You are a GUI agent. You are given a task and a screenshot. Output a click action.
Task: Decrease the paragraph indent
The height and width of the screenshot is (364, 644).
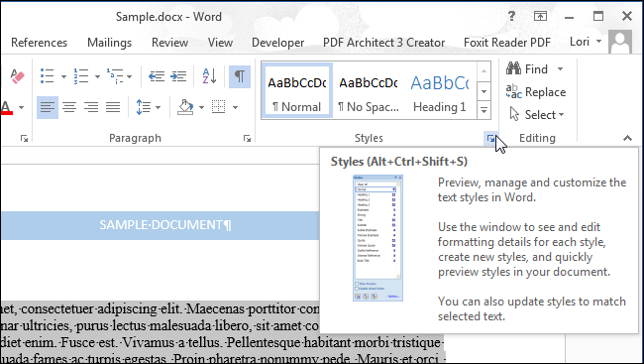(157, 76)
